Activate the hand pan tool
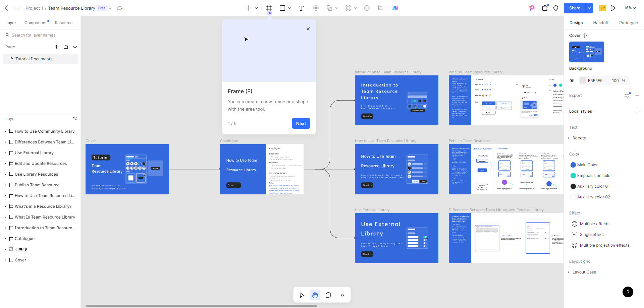This screenshot has width=644, height=308. coord(315,295)
